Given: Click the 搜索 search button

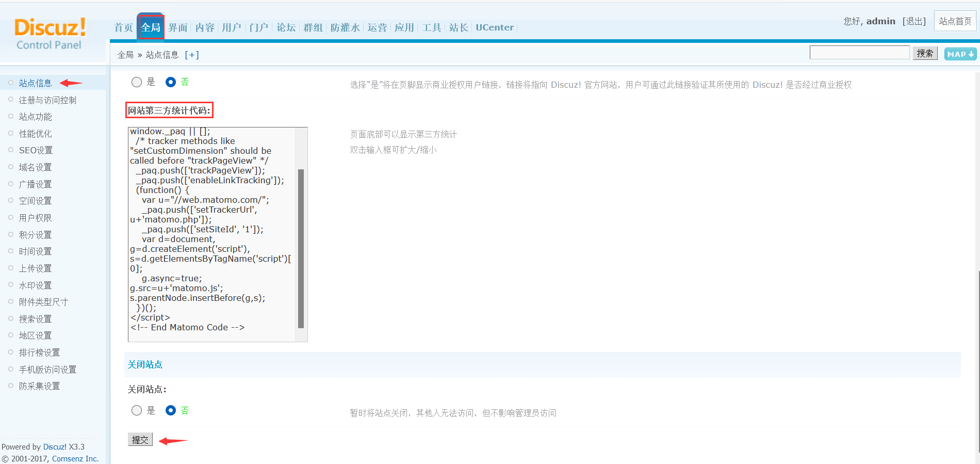Looking at the screenshot, I should [x=925, y=53].
